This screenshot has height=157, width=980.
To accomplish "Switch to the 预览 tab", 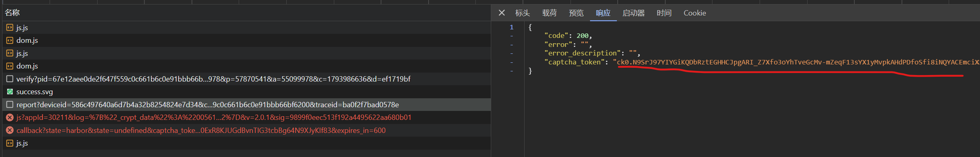I will (576, 13).
